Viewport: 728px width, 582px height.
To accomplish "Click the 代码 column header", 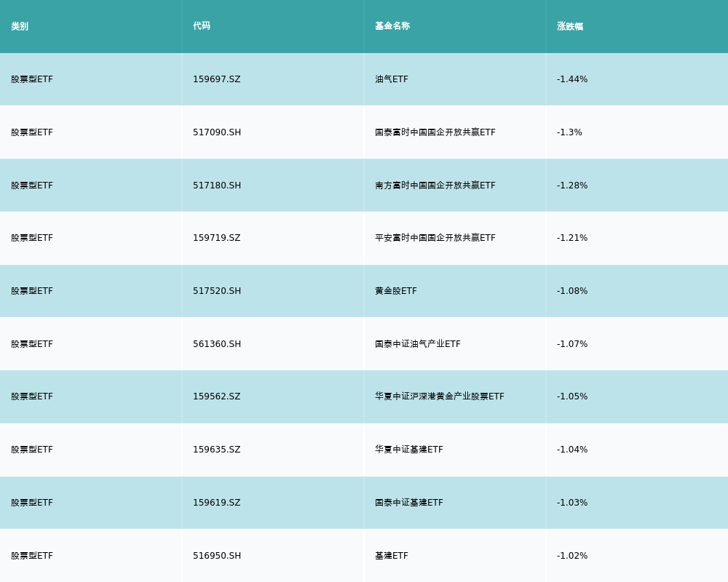I will (202, 26).
